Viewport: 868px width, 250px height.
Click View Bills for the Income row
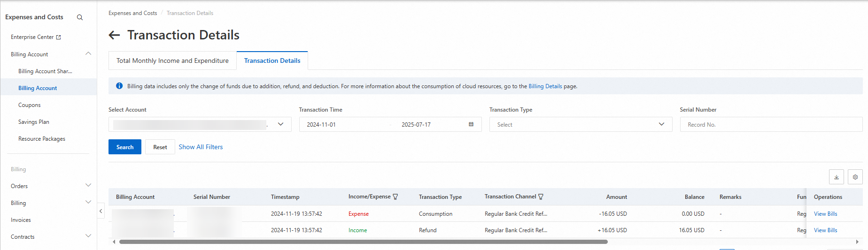tap(825, 230)
